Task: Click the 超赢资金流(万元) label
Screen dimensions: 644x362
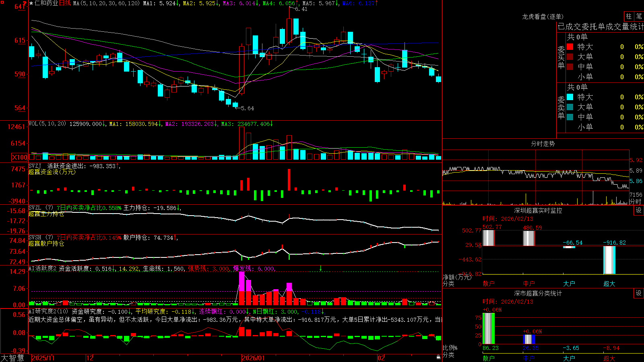Action: (x=52, y=172)
